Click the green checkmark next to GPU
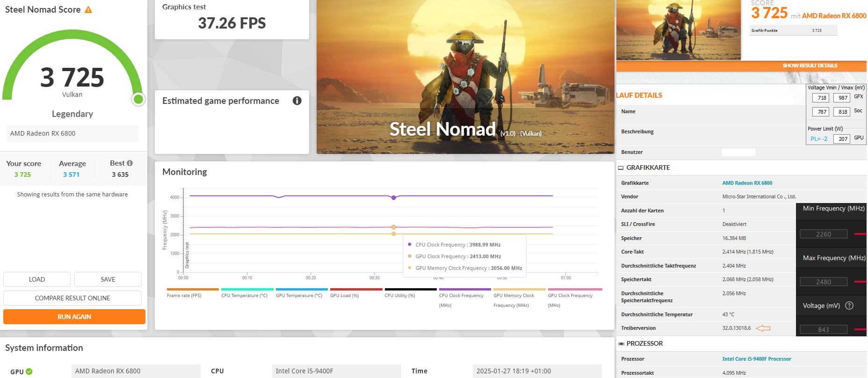The height and width of the screenshot is (378, 868). point(29,371)
